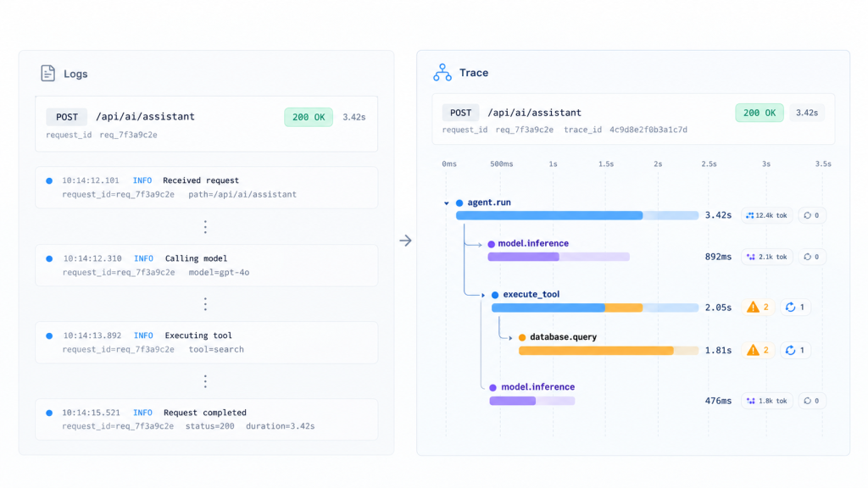Viewport: 868px width, 488px height.
Task: Click the agent.run duration bar
Action: [576, 216]
